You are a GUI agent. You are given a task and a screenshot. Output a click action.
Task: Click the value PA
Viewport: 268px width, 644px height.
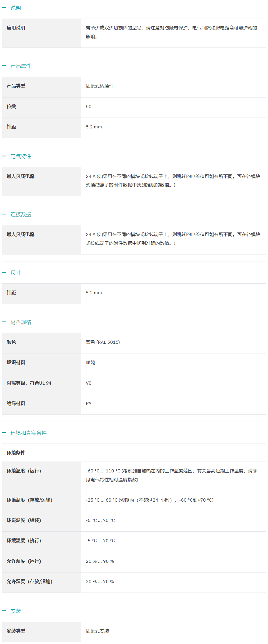pyautogui.click(x=89, y=404)
